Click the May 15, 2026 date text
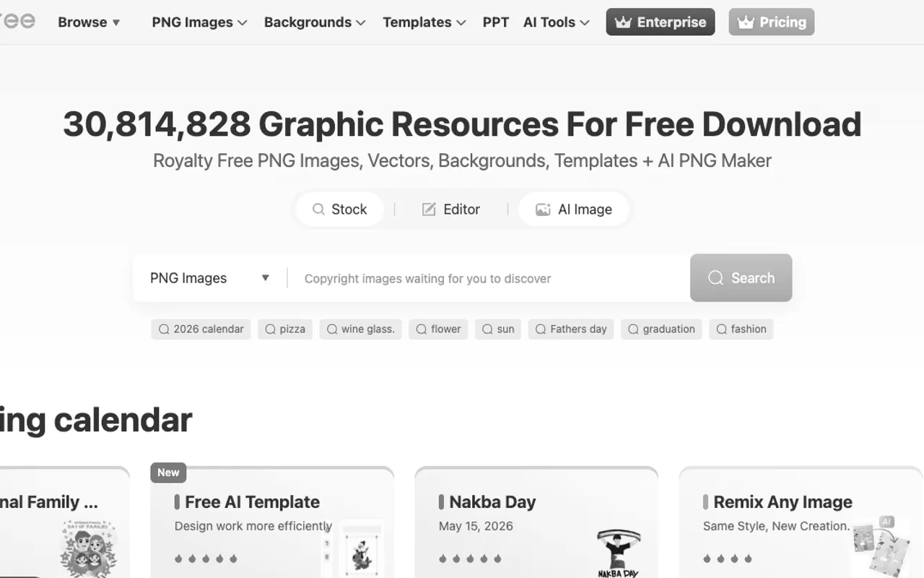Viewport: 924px width, 578px height. pyautogui.click(x=476, y=526)
